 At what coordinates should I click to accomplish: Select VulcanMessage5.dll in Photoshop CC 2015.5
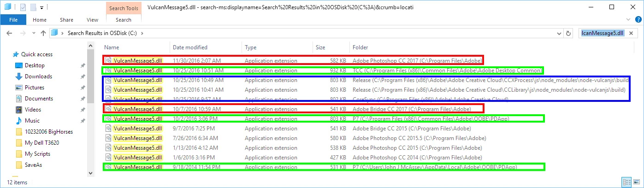click(x=138, y=138)
